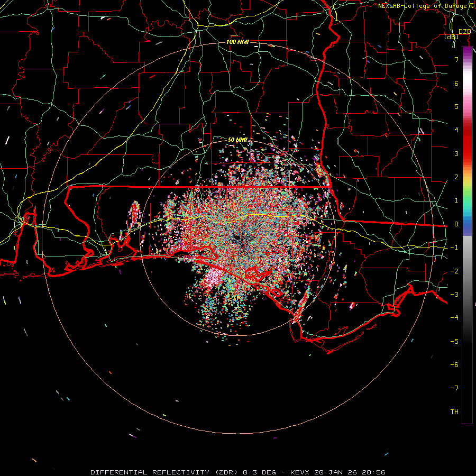Click the 3 value on the scale
The image size is (476, 476).
pyautogui.click(x=456, y=153)
